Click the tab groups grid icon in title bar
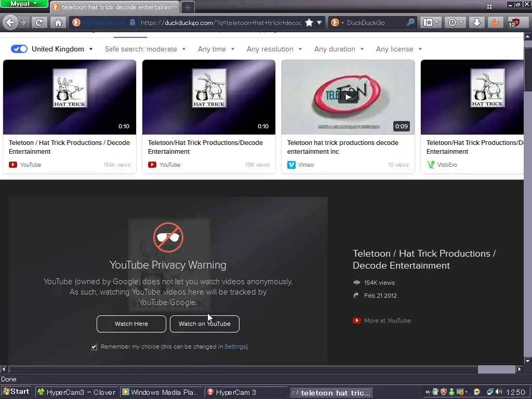The height and width of the screenshot is (399, 532). (489, 6)
